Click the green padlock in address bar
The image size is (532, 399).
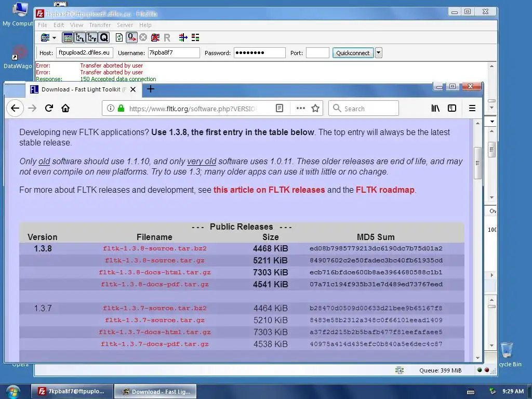121,108
